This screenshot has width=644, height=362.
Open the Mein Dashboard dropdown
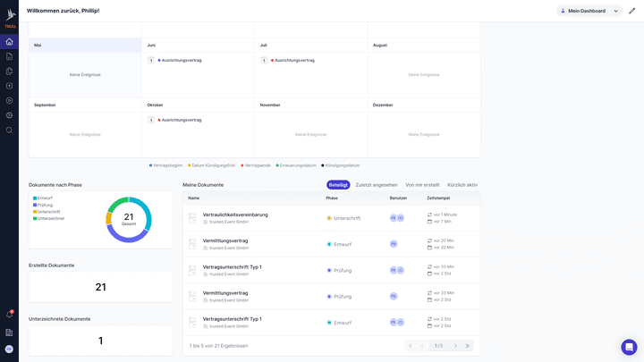pyautogui.click(x=589, y=11)
